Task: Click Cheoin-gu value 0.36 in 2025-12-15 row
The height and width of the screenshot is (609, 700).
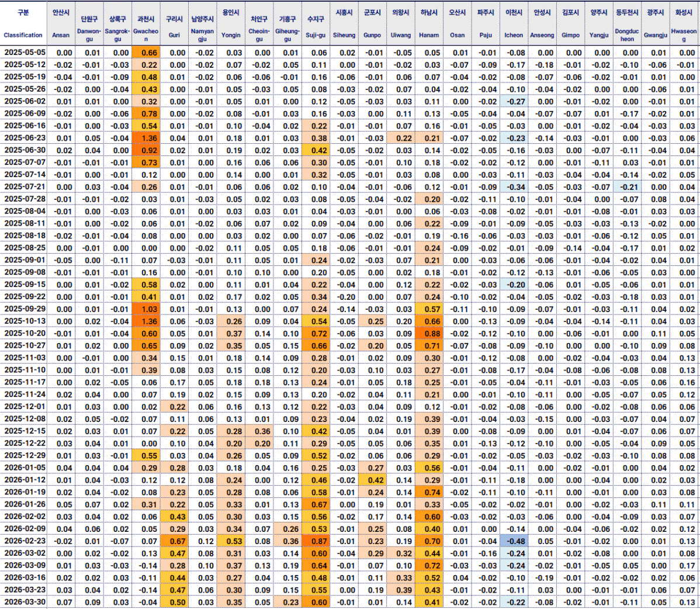Action: point(259,431)
